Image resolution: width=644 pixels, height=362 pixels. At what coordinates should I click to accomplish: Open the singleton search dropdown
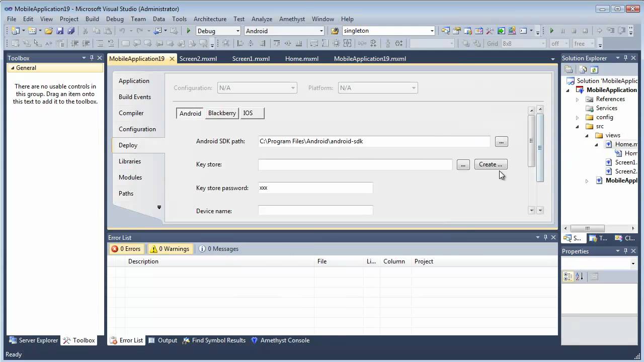pos(432,31)
